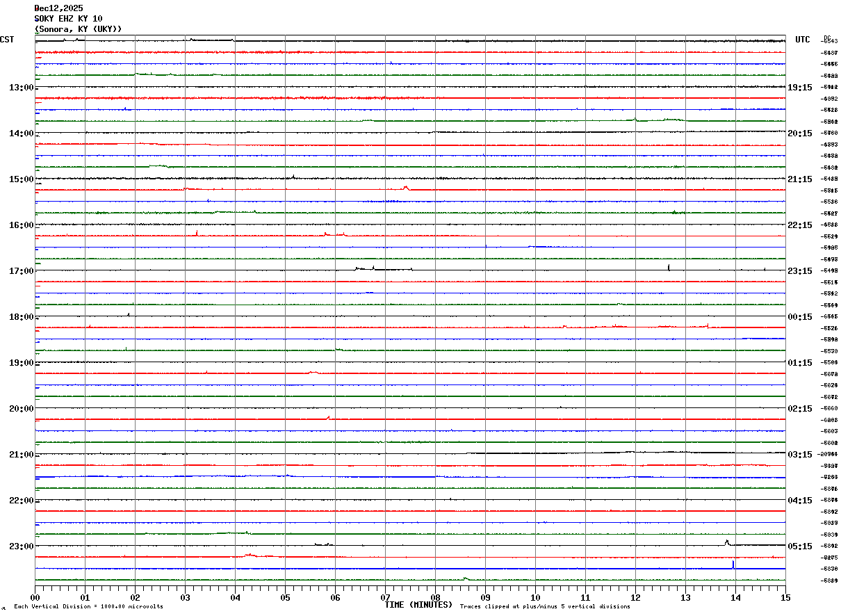Click the 23:15 UTC time label
The image size is (841, 616).
800,271
